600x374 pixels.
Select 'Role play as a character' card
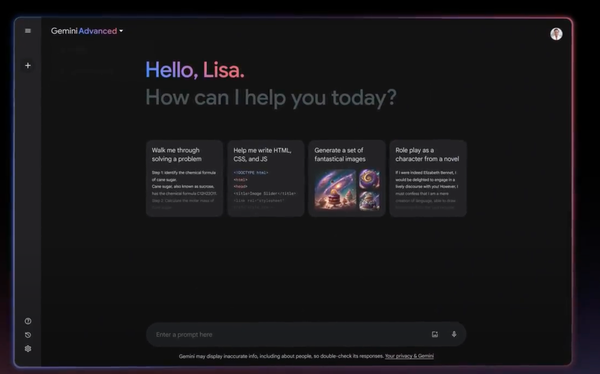[x=428, y=178]
